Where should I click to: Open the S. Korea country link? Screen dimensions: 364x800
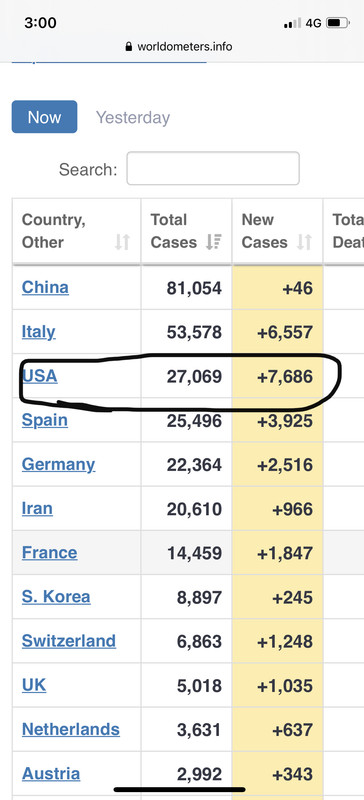coord(56,596)
